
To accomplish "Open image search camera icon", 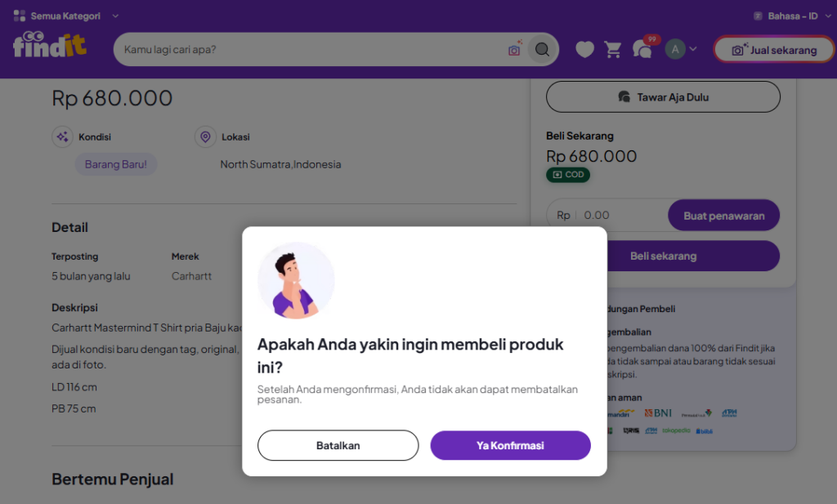I will pyautogui.click(x=514, y=50).
